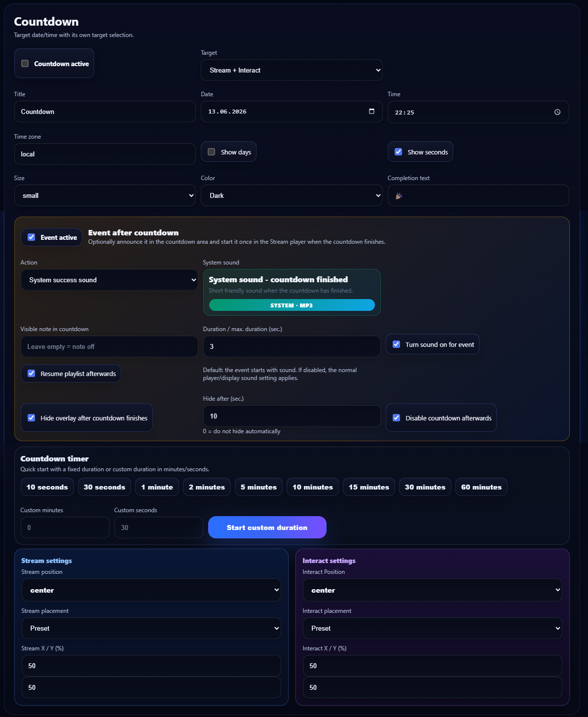588x717 pixels.
Task: Uncheck the Show seconds checkbox
Action: (x=399, y=152)
